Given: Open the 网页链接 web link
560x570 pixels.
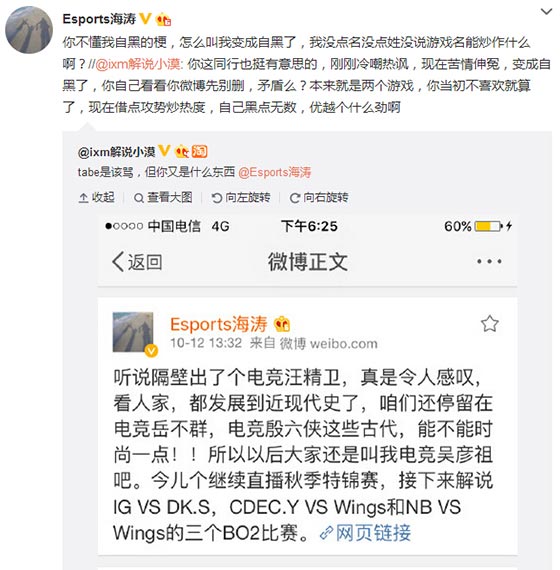Looking at the screenshot, I should (x=365, y=533).
